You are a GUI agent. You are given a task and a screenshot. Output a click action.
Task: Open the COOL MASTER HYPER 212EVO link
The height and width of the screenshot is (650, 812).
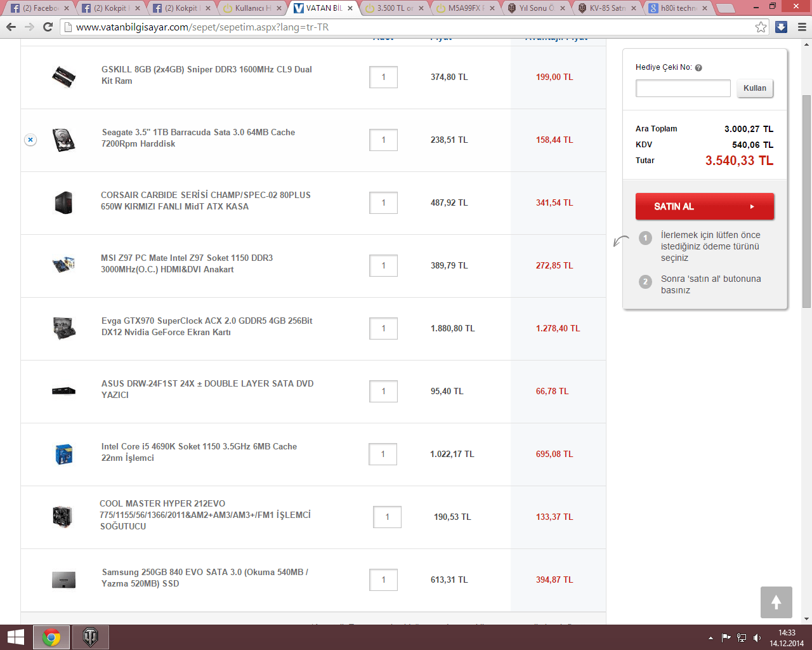click(206, 515)
